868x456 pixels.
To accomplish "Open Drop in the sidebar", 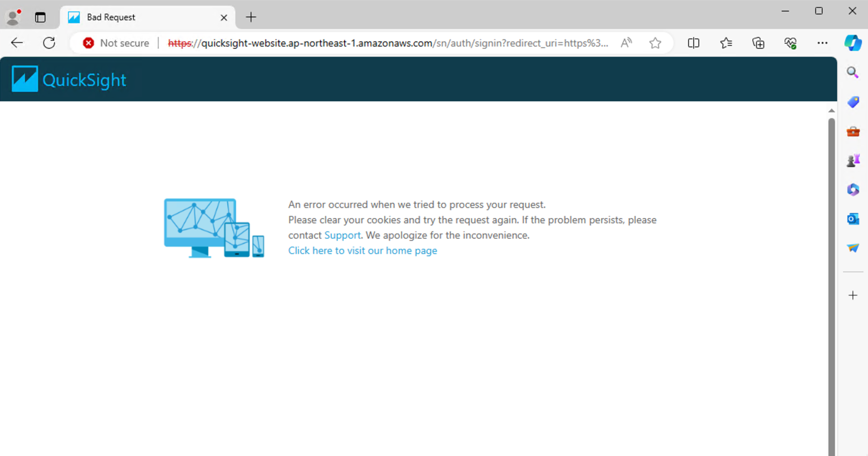I will pyautogui.click(x=853, y=247).
